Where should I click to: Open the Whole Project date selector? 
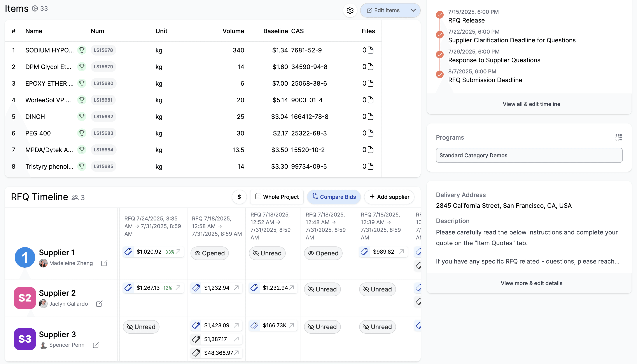point(277,197)
